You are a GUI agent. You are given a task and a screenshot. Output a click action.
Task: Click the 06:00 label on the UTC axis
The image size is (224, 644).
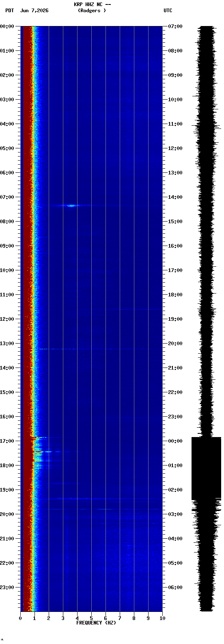tap(175, 587)
